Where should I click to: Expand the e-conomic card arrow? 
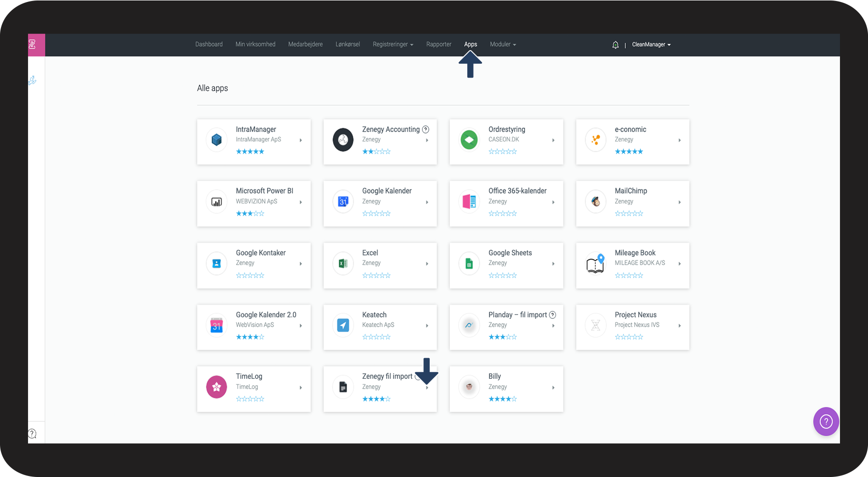click(x=679, y=140)
